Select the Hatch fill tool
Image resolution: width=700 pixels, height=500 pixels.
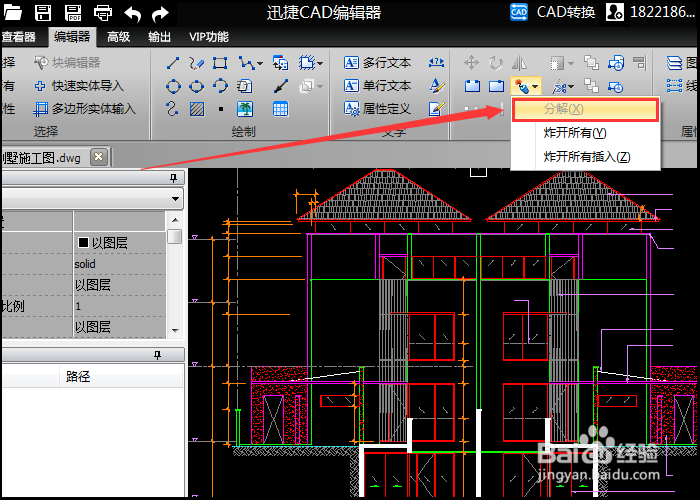(x=197, y=109)
